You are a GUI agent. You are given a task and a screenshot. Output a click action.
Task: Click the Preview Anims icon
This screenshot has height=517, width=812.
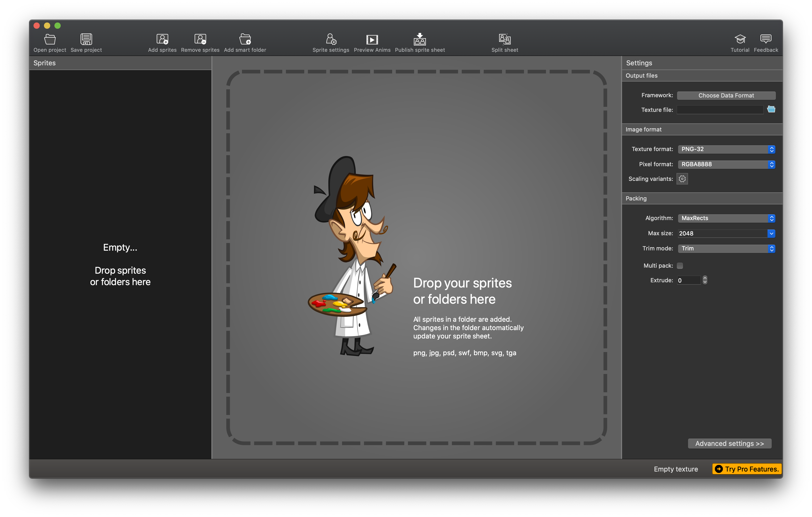(372, 39)
